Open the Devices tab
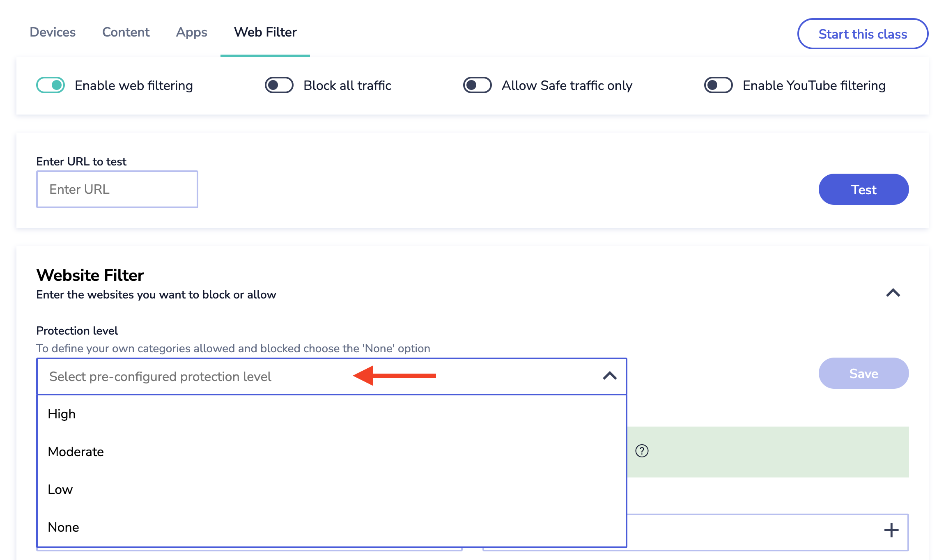This screenshot has height=560, width=946. [x=53, y=32]
